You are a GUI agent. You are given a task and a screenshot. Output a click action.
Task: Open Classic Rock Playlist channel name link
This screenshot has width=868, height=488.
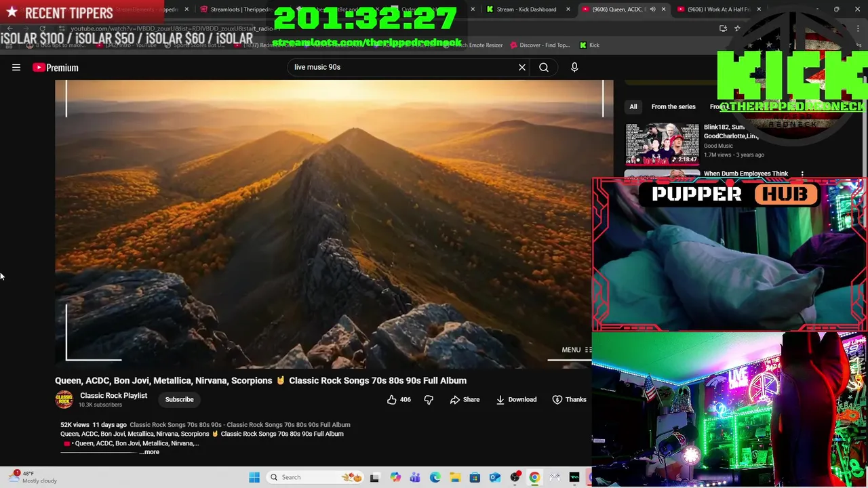point(113,395)
